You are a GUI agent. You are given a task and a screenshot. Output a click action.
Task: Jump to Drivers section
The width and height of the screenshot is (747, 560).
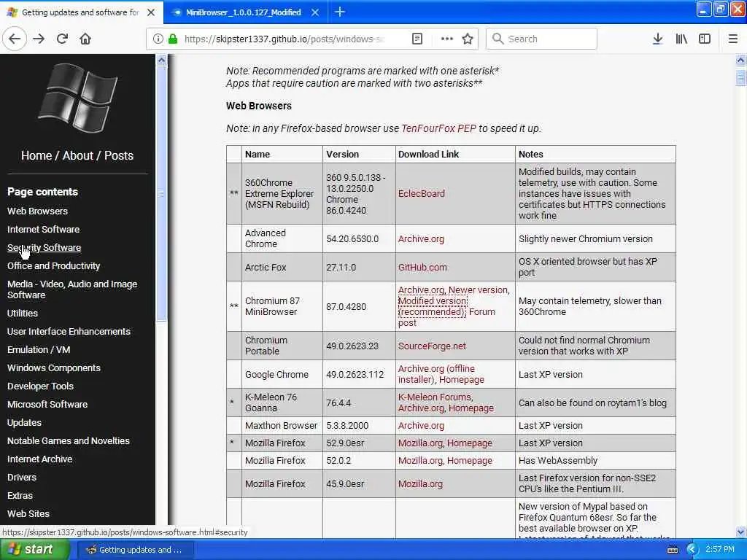21,477
